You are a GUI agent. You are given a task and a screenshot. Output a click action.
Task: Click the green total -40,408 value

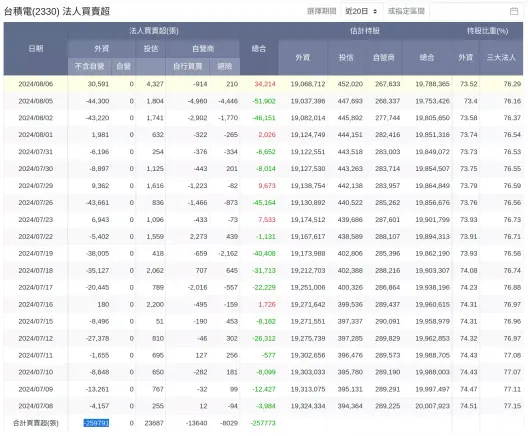(x=264, y=254)
